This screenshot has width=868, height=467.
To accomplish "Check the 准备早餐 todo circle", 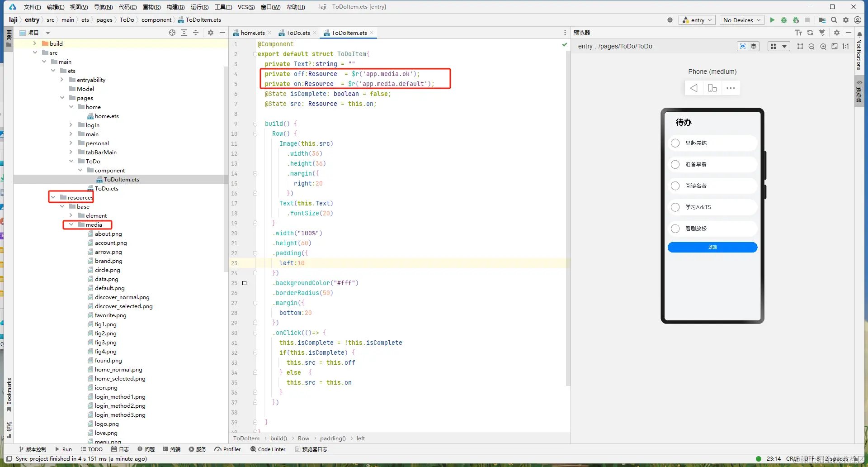I will pyautogui.click(x=675, y=164).
